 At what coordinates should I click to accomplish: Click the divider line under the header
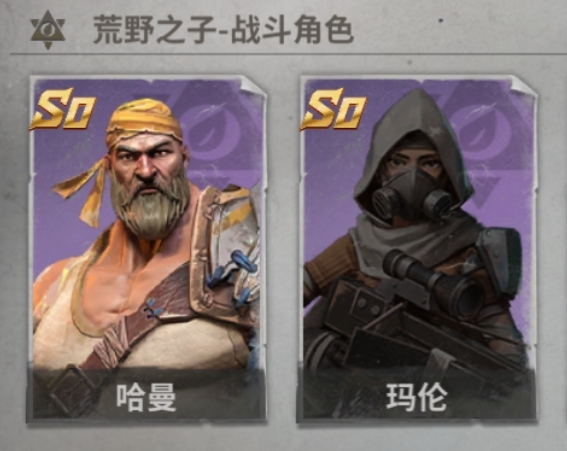coord(289,54)
